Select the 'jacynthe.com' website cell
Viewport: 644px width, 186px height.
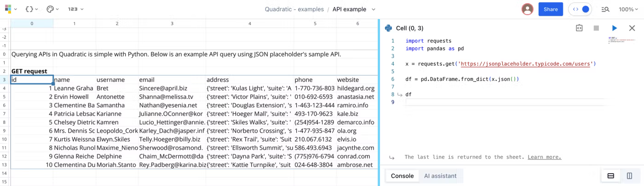pyautogui.click(x=357, y=148)
